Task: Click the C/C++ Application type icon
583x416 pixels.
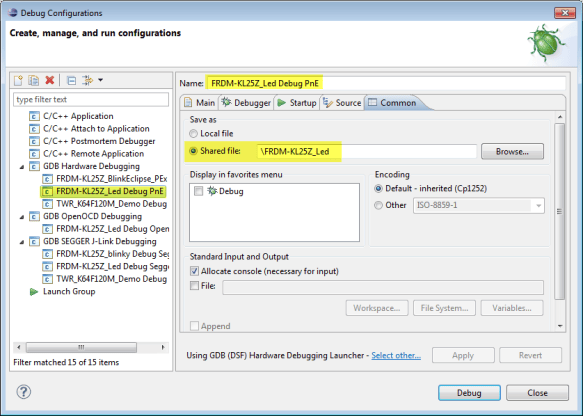Action: [34, 116]
